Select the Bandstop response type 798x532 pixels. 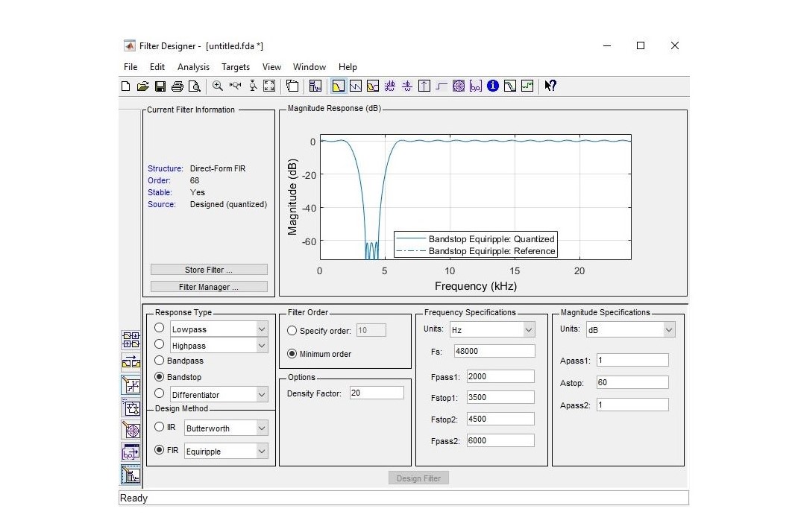[x=159, y=376]
